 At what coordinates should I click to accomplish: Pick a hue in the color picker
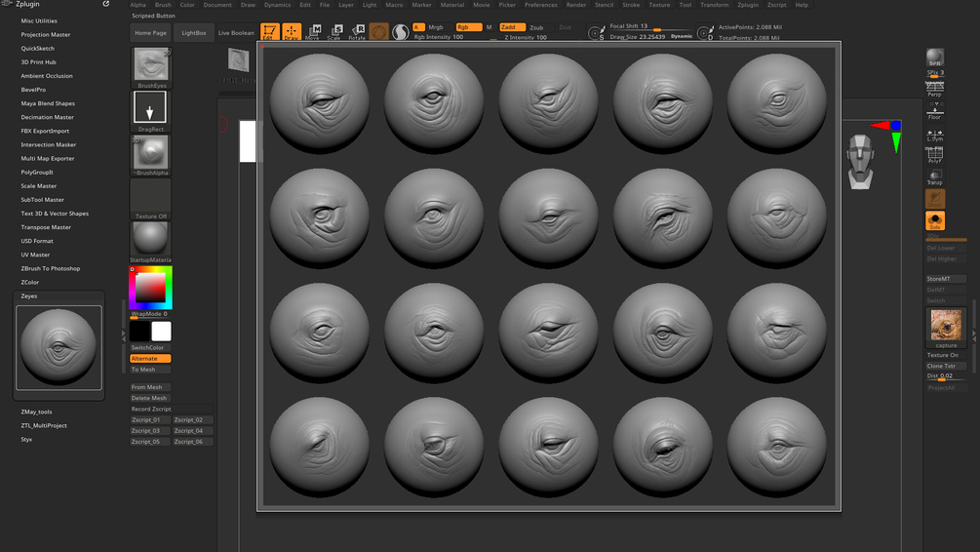tap(150, 288)
